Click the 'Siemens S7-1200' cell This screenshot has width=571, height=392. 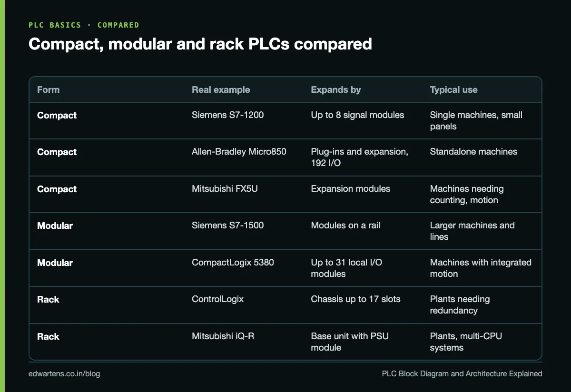[228, 115]
